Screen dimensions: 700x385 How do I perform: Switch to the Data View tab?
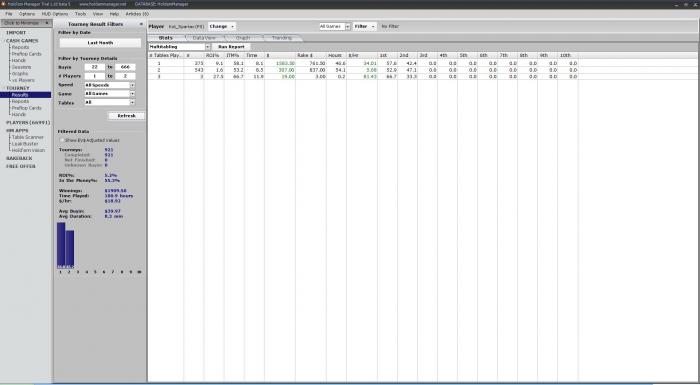click(x=204, y=38)
